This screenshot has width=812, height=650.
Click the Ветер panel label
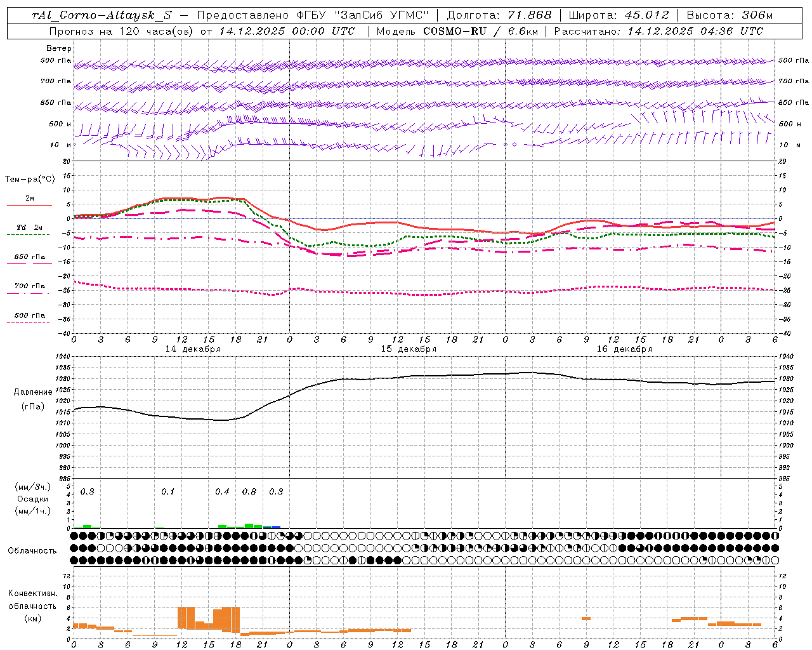(x=59, y=48)
